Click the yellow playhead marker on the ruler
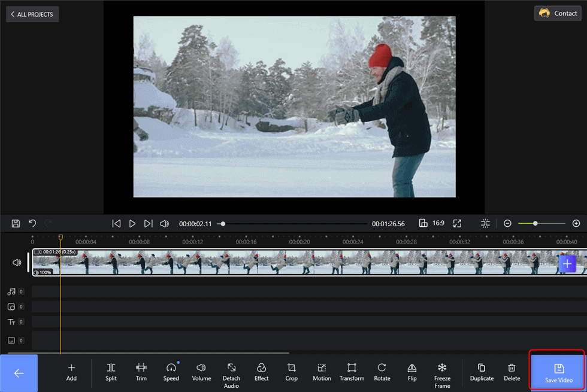Screen dimensions: 587x392 pyautogui.click(x=60, y=237)
